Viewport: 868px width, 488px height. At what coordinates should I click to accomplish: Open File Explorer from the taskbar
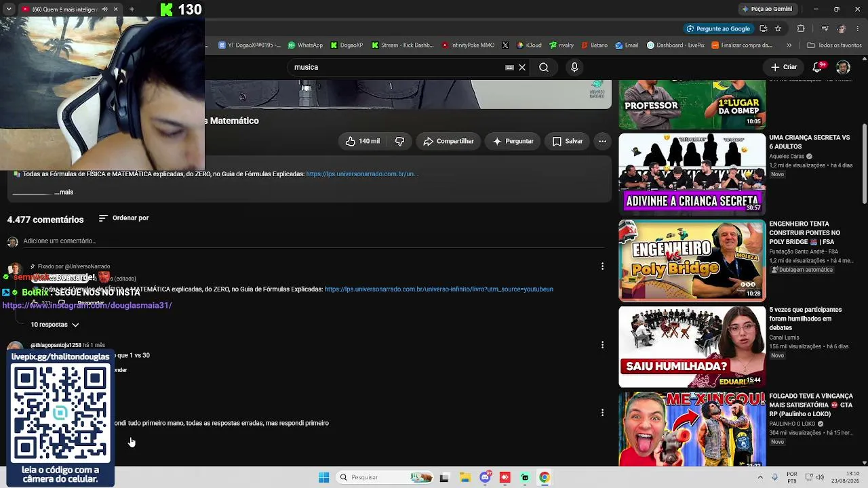point(465,477)
